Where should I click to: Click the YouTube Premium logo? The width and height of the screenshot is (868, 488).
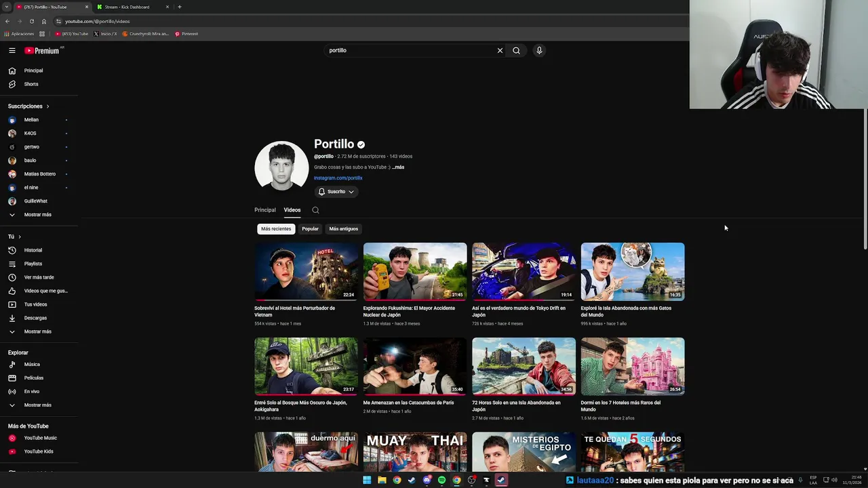click(x=43, y=50)
